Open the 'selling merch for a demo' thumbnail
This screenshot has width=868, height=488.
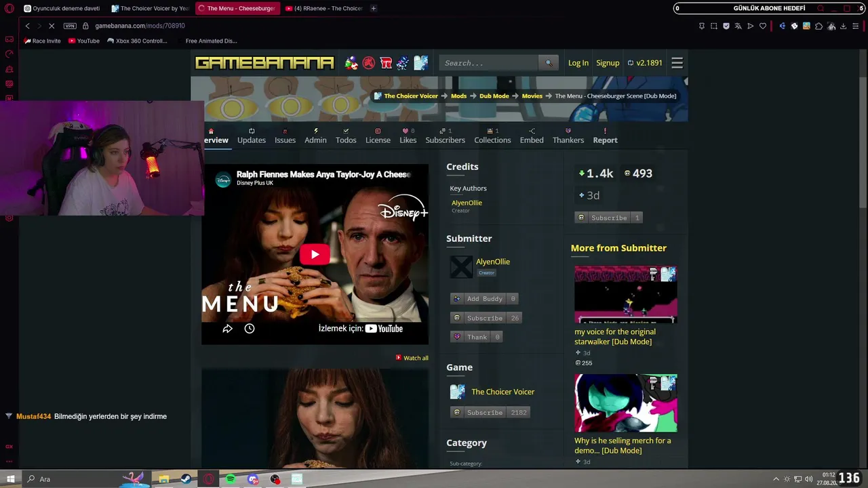625,403
